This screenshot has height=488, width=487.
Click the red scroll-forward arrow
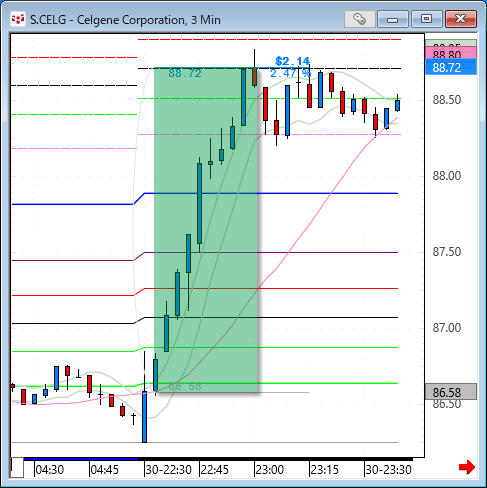point(467,467)
